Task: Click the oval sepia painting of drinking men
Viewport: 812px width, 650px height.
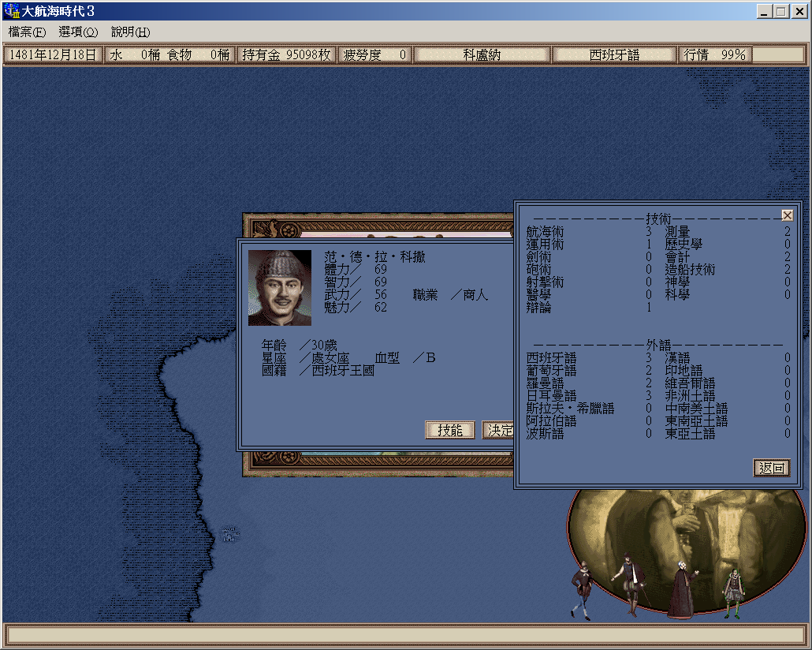Action: [686, 529]
